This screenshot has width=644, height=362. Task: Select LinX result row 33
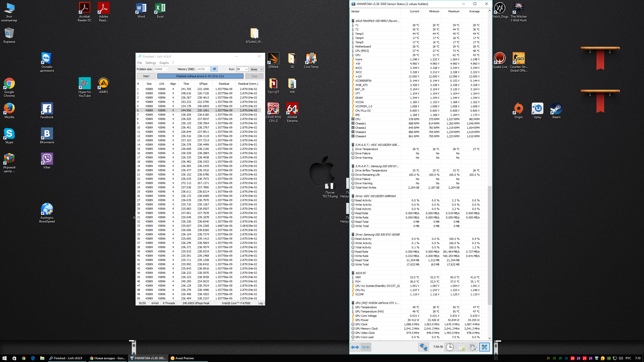(198, 226)
